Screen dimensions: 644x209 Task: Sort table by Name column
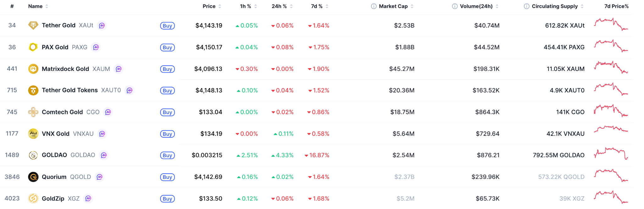38,6
